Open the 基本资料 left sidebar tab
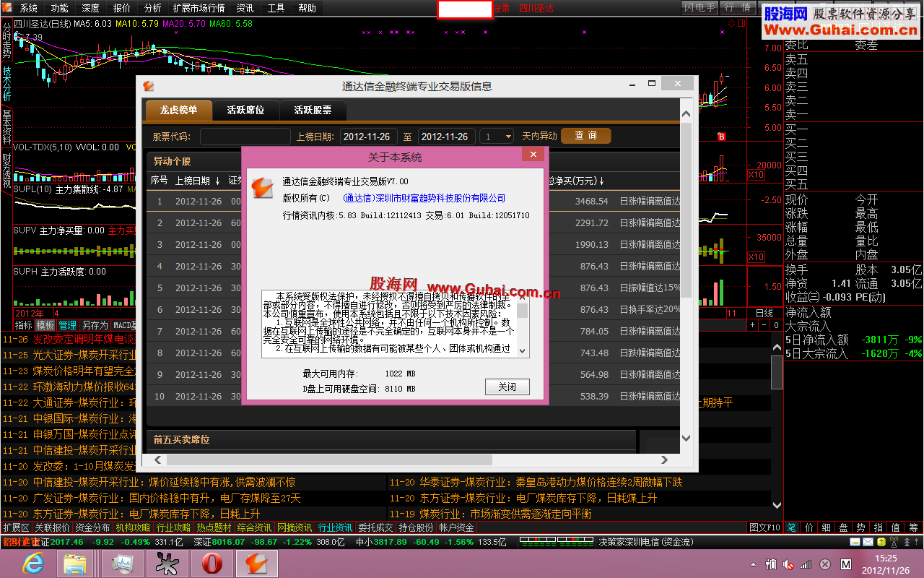 pos(6,126)
